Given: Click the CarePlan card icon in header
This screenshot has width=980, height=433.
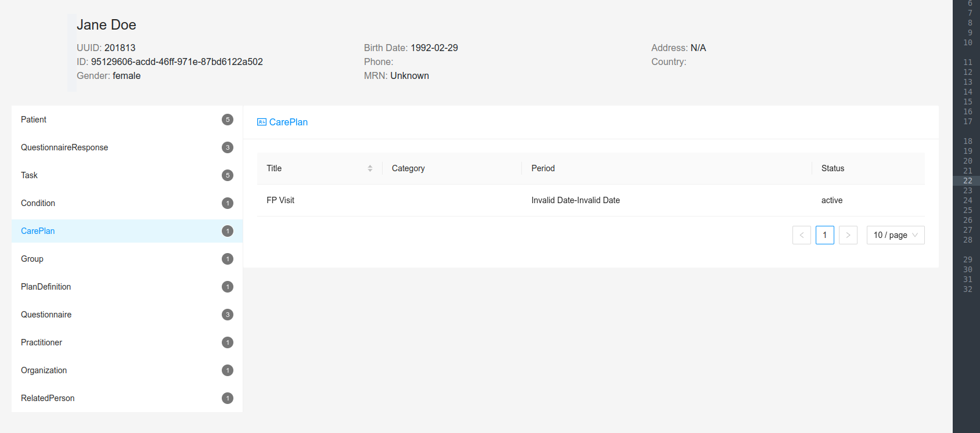Looking at the screenshot, I should click(x=262, y=122).
